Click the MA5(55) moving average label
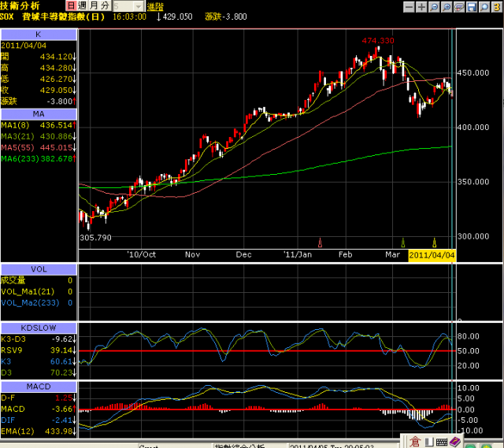This screenshot has height=448, width=504. point(17,147)
